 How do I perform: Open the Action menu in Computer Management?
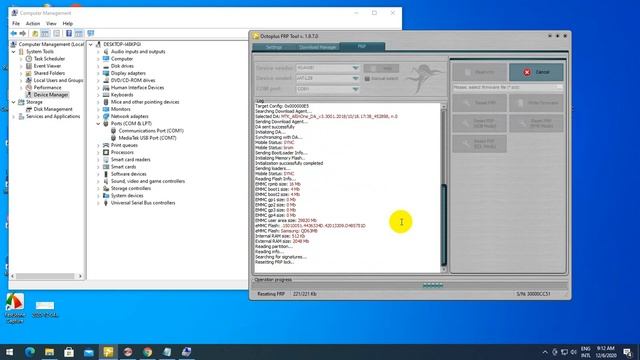(33, 24)
